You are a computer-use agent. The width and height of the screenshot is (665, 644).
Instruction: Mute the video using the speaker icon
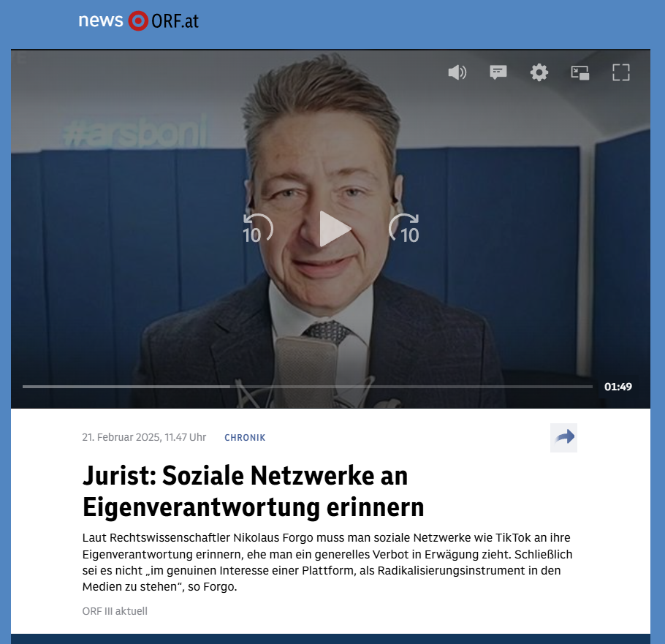457,72
